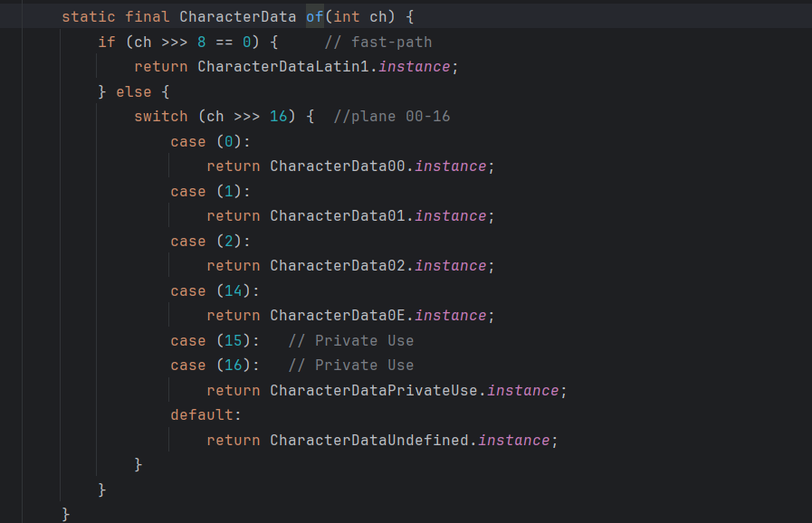Click the 'if' keyword
The image size is (812, 523).
(107, 42)
